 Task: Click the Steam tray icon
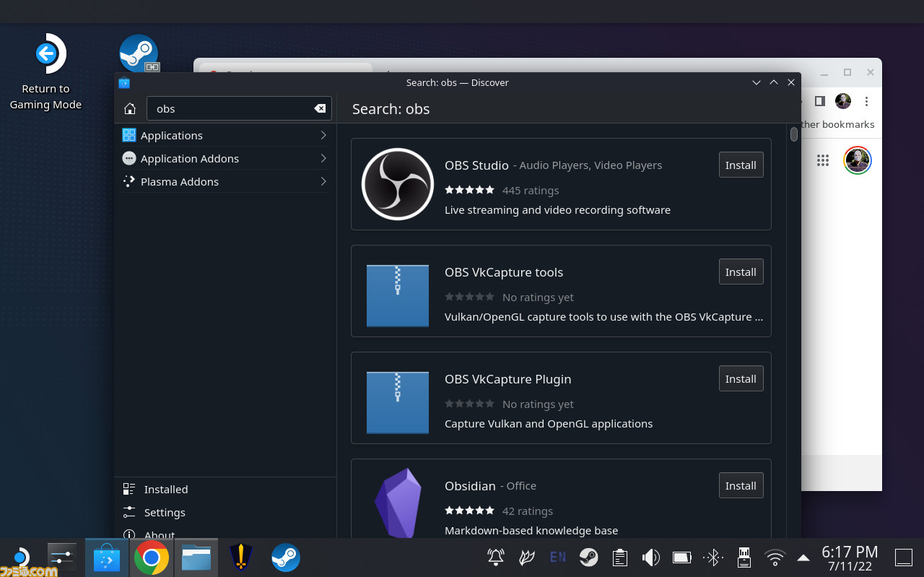click(x=589, y=557)
